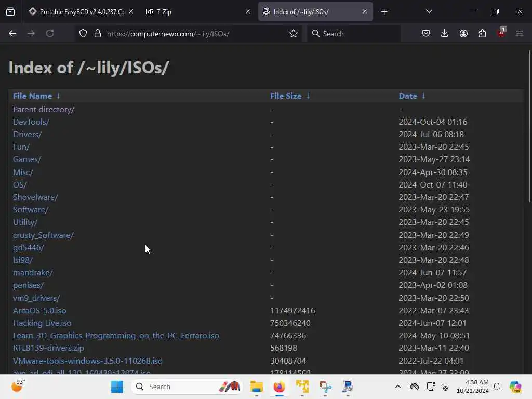Open Firefox View in the tab bar
This screenshot has width=532, height=399.
coord(10,12)
